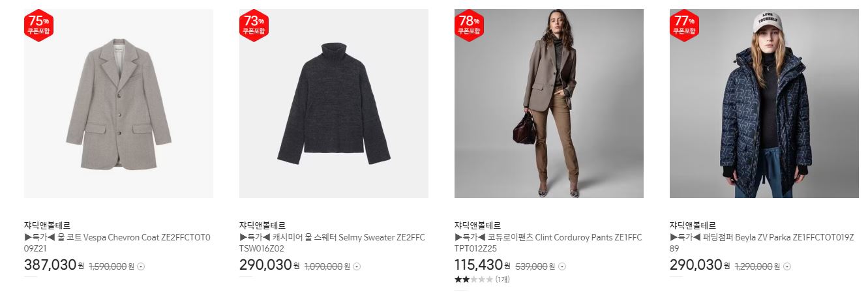This screenshot has width=868, height=301.
Task: Click the 77% coupon discount badge
Action: pyautogui.click(x=684, y=25)
